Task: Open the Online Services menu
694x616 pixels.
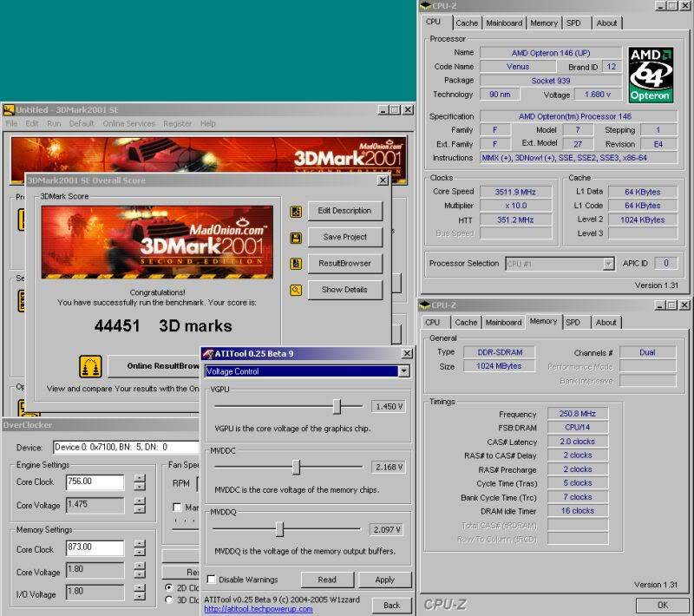Action: click(x=128, y=123)
